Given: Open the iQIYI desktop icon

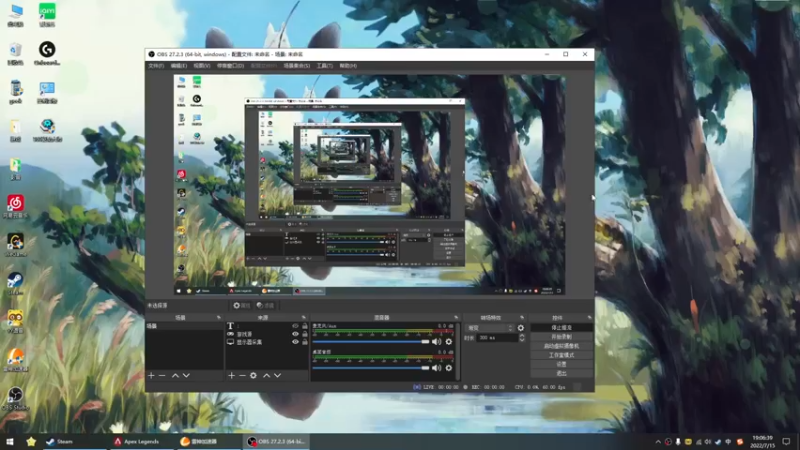Looking at the screenshot, I should point(47,14).
